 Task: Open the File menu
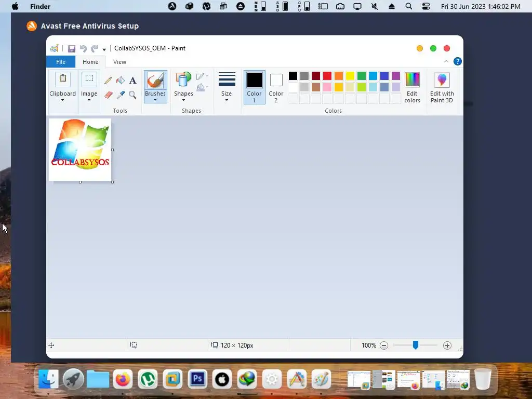(61, 62)
